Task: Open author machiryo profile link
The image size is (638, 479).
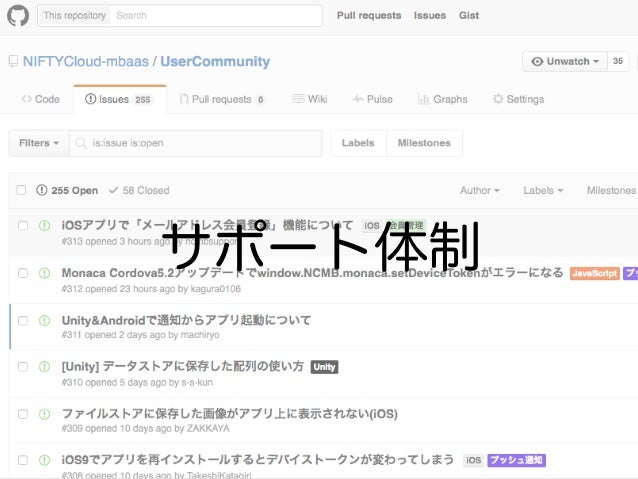Action: (x=200, y=335)
